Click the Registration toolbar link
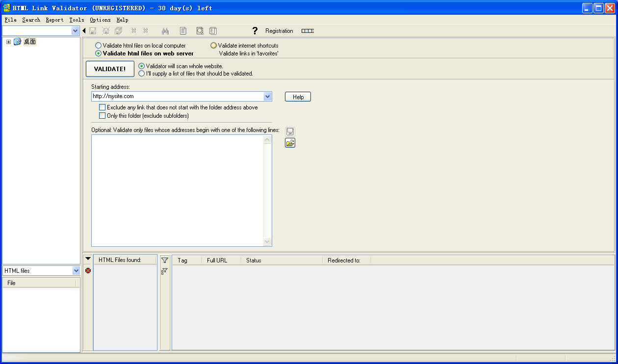The image size is (618, 364). [279, 31]
